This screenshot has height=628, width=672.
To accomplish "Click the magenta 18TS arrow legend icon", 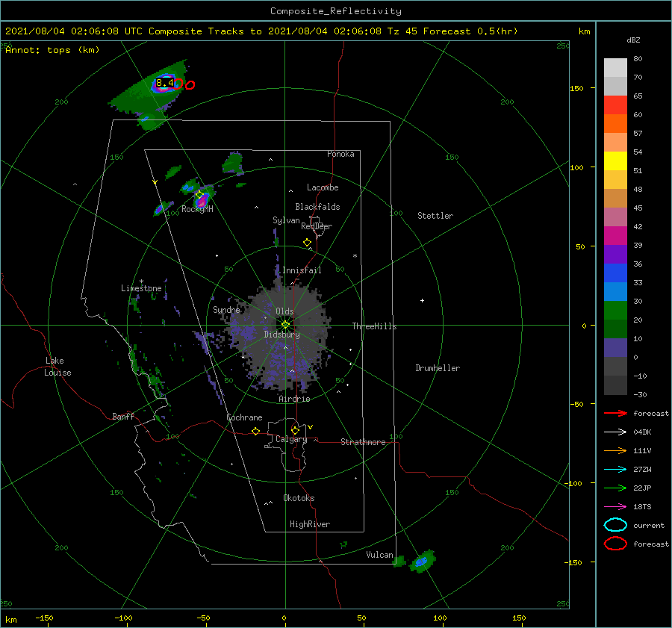I will coord(615,507).
